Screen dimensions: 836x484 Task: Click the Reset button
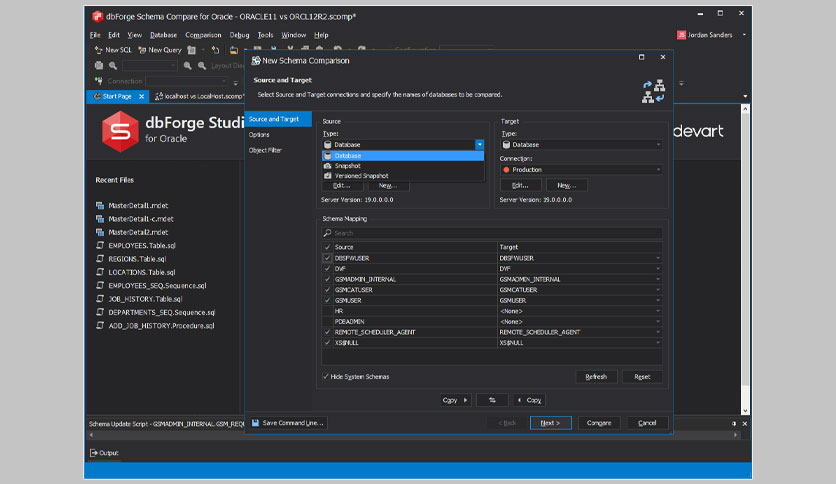click(x=642, y=377)
